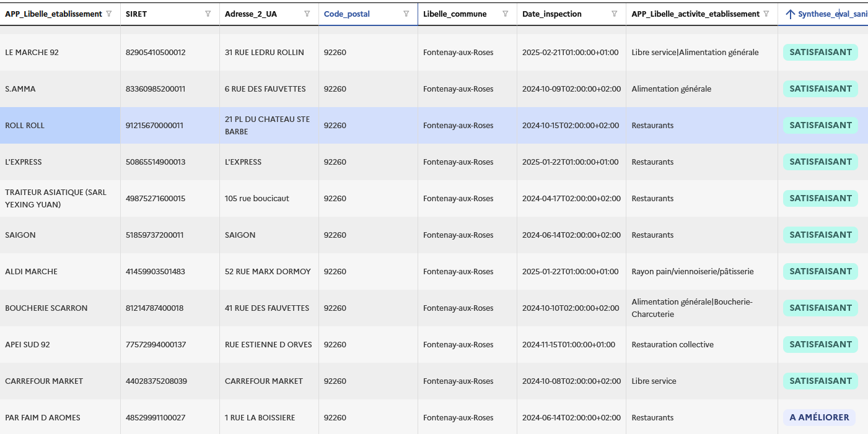Open filter for APP_Libelle_etablissement column
The image size is (868, 434).
coord(109,14)
